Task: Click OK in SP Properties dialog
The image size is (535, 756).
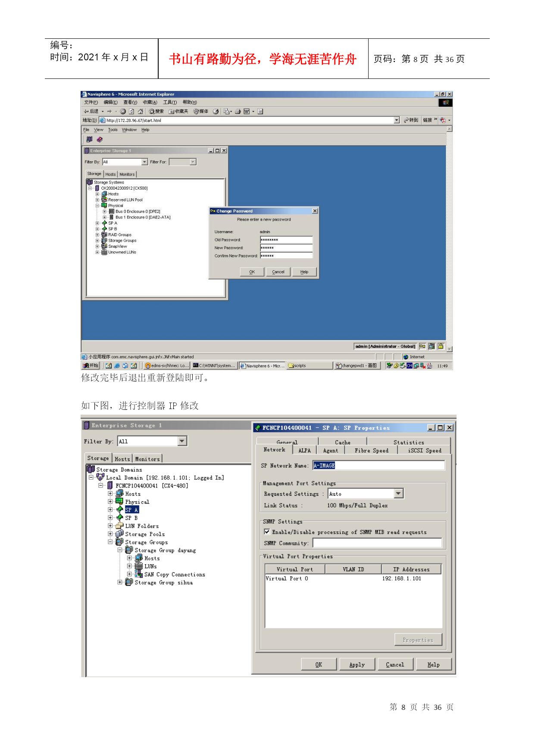Action: click(319, 664)
